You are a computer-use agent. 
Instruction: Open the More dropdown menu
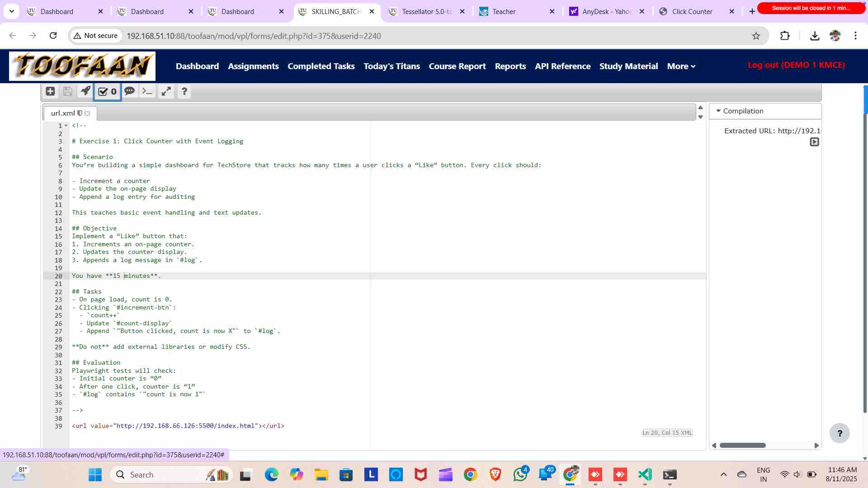tap(681, 66)
